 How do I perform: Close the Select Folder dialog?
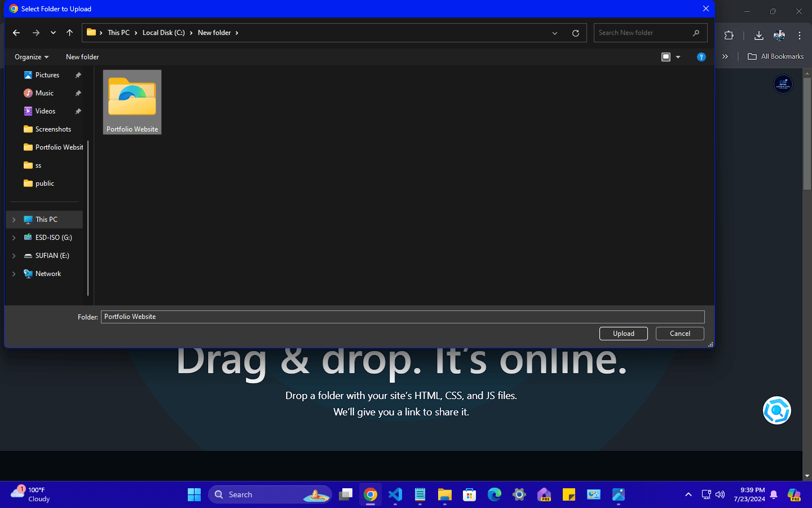coord(705,8)
